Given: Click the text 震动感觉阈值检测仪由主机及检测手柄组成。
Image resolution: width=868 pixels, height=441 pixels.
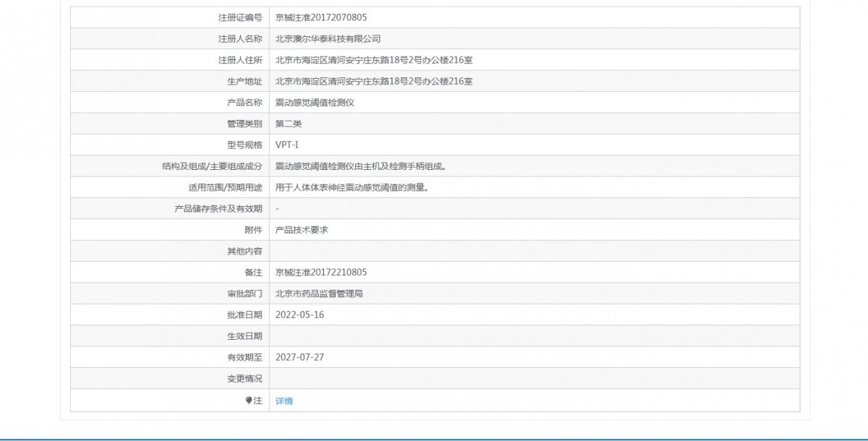Looking at the screenshot, I should 360,166.
